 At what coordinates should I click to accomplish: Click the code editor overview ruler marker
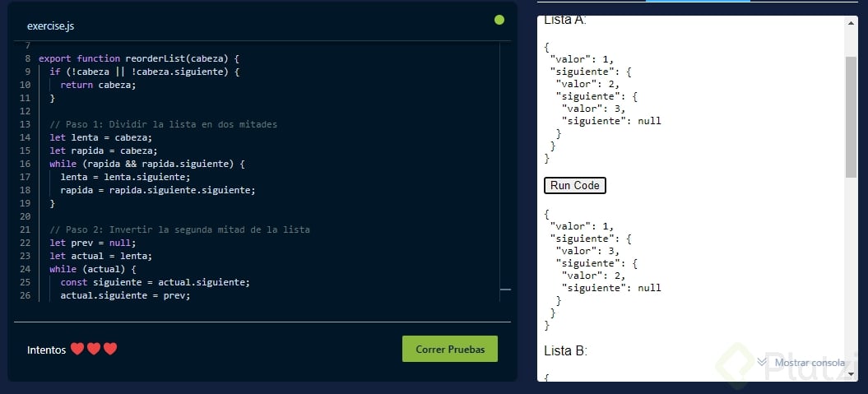point(505,290)
